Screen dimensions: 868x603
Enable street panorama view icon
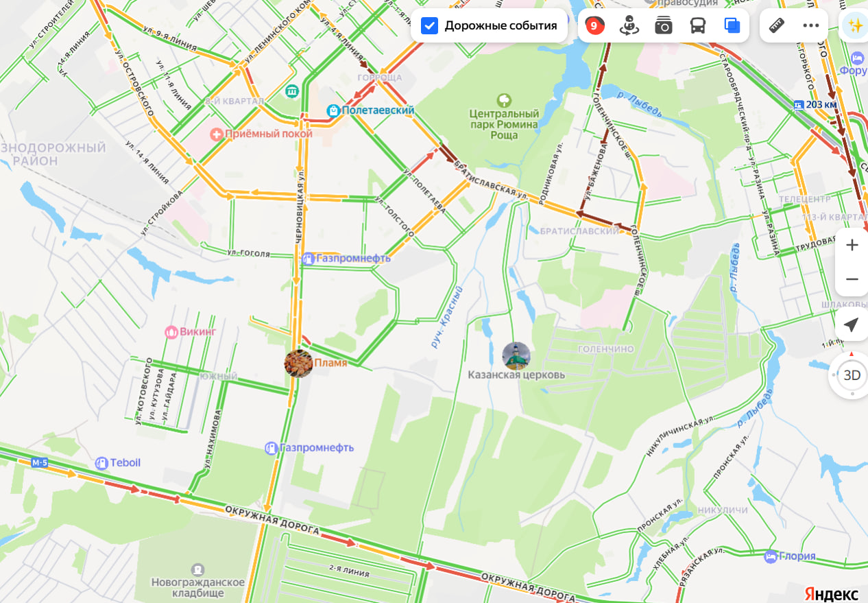(x=629, y=26)
